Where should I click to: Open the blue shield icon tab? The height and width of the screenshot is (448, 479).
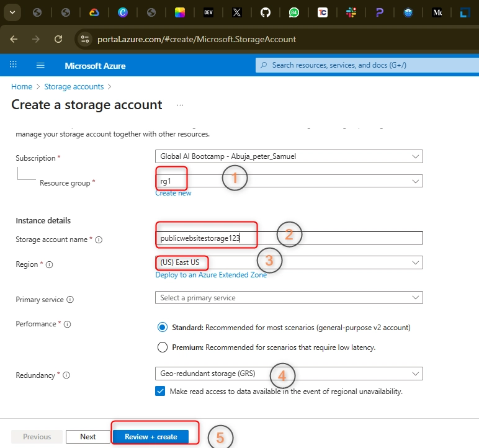click(x=408, y=12)
